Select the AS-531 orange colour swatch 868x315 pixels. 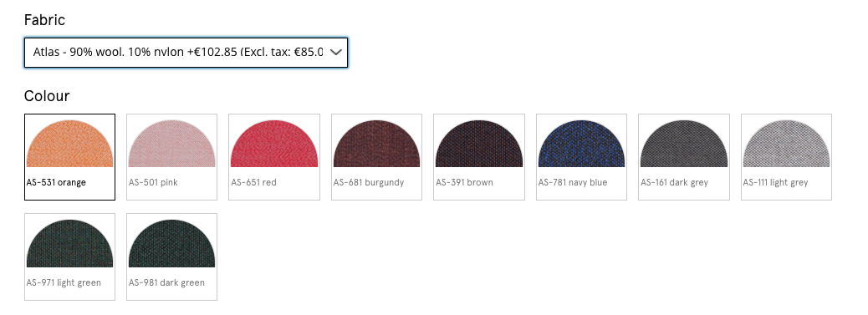pos(69,157)
